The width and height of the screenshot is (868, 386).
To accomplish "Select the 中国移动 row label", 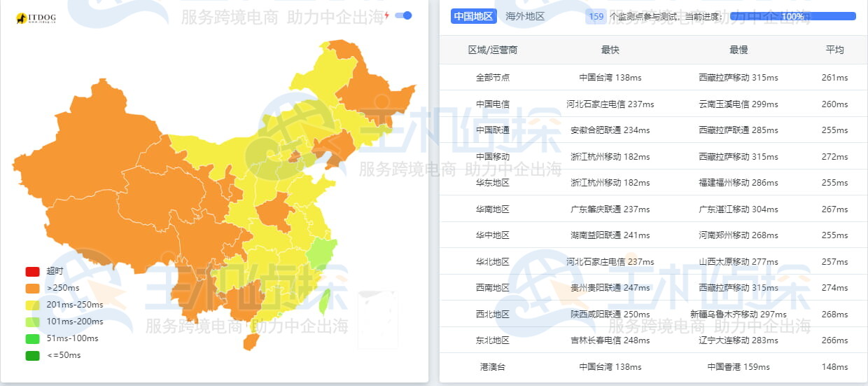I will pyautogui.click(x=493, y=157).
